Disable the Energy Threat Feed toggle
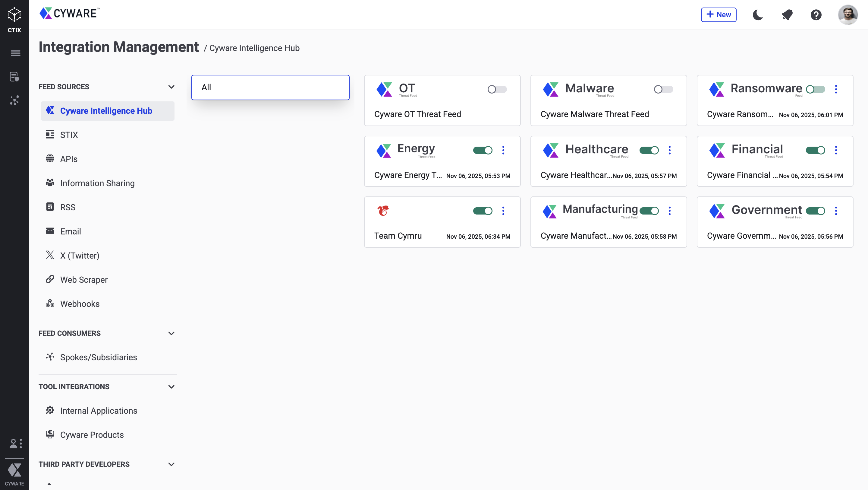 coord(483,150)
